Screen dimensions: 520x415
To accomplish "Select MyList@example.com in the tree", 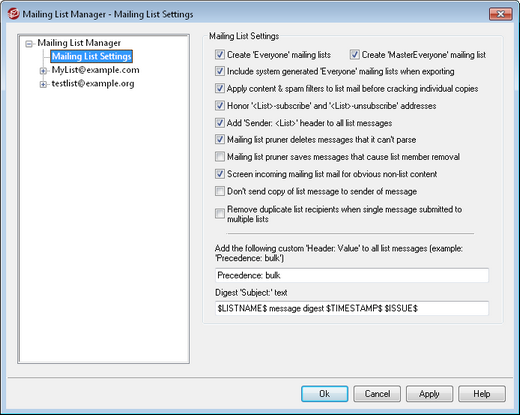I will pos(95,70).
